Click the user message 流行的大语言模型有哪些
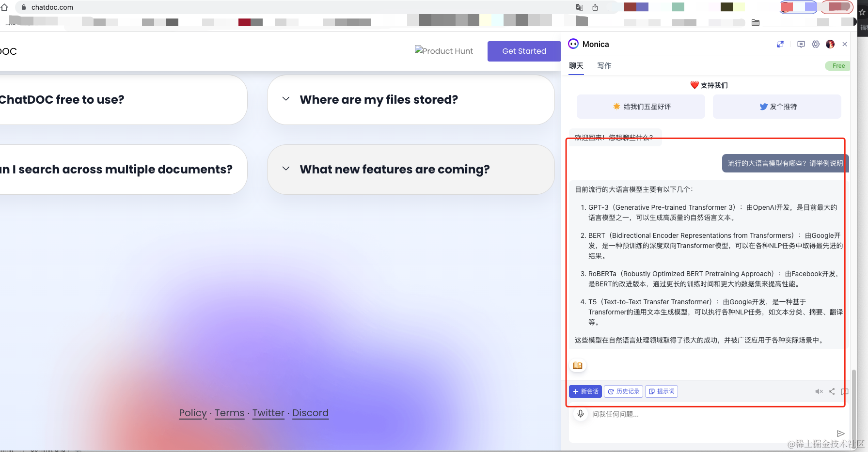 (x=785, y=163)
